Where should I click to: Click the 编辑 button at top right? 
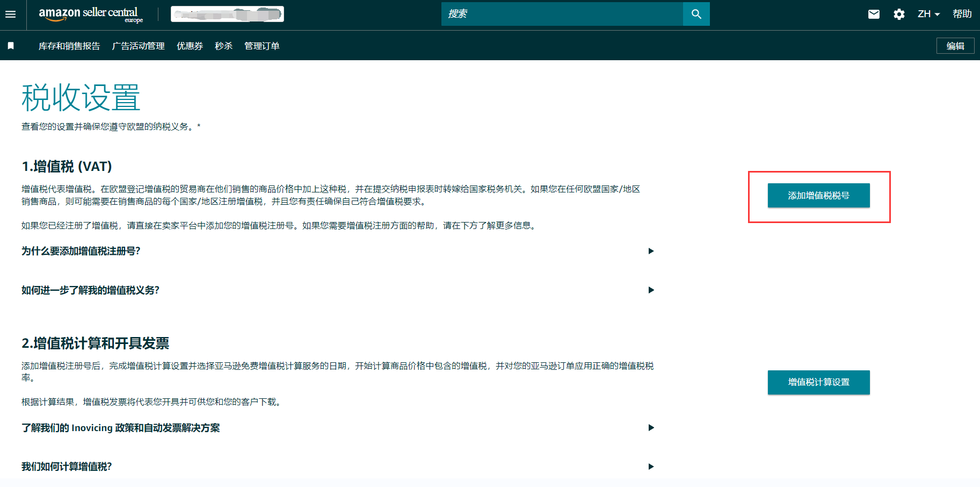tap(955, 46)
